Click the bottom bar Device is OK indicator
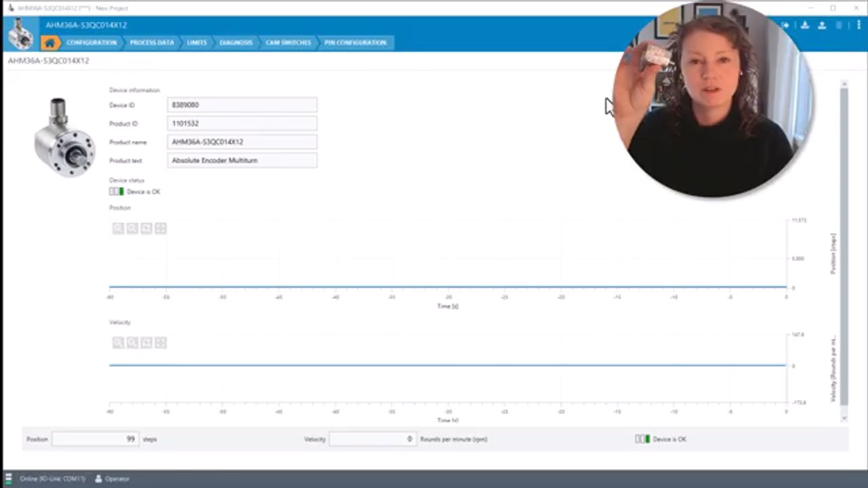The height and width of the screenshot is (488, 868). click(643, 439)
